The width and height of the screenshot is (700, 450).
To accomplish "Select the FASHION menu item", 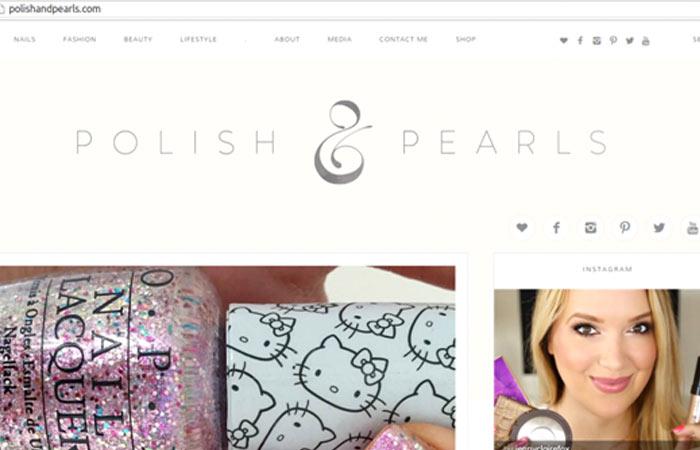I will pos(79,39).
